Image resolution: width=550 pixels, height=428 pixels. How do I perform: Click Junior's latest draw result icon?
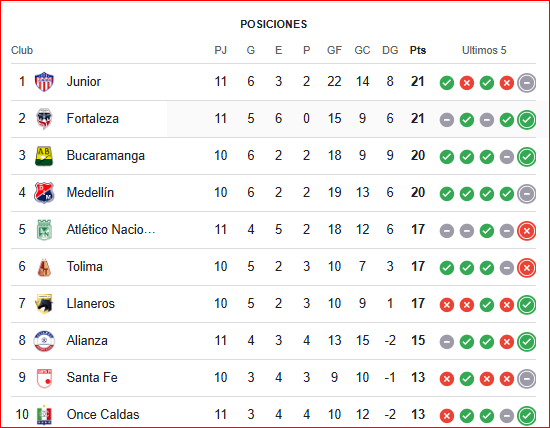pyautogui.click(x=526, y=83)
